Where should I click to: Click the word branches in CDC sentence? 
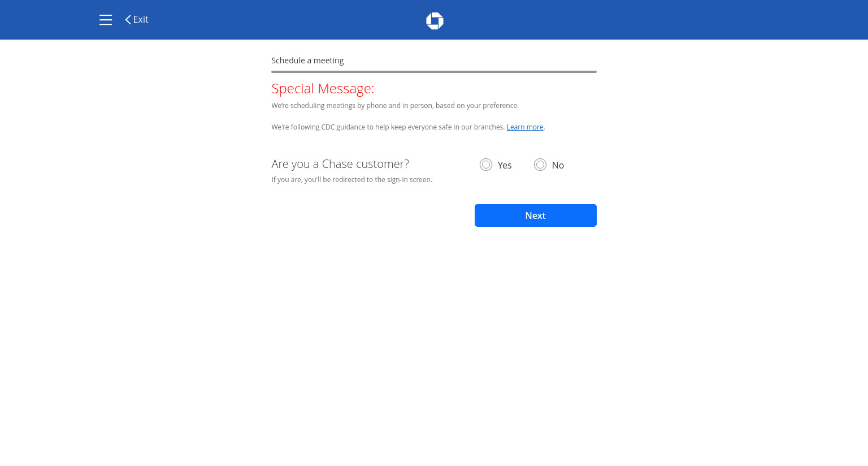click(489, 127)
